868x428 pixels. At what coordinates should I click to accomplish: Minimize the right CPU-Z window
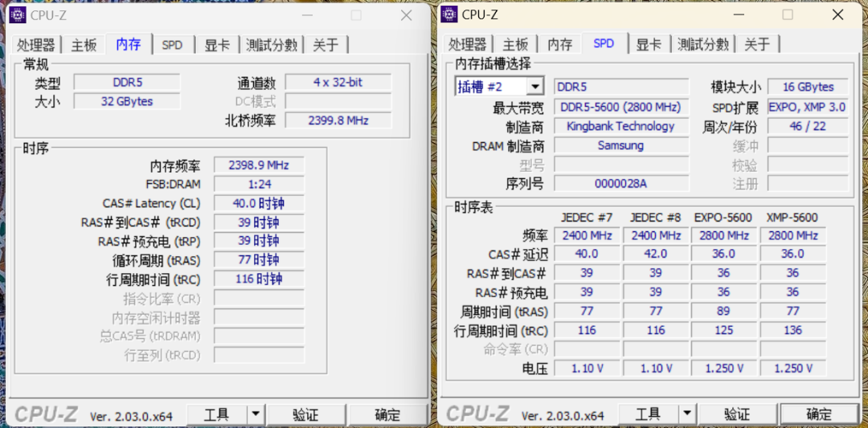click(x=737, y=15)
